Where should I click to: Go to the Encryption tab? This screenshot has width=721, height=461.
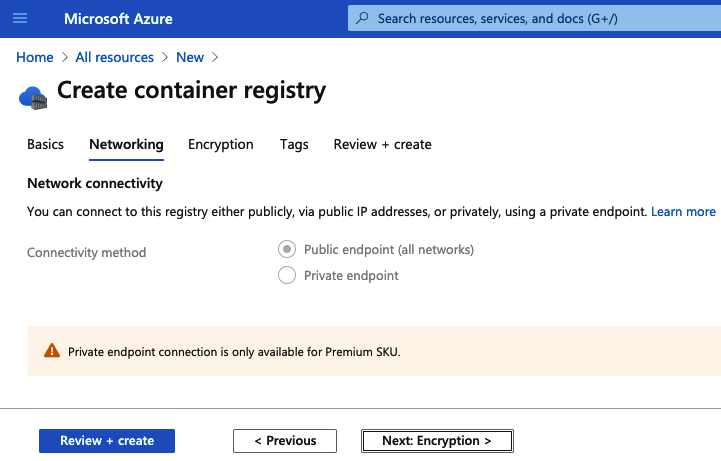point(220,144)
